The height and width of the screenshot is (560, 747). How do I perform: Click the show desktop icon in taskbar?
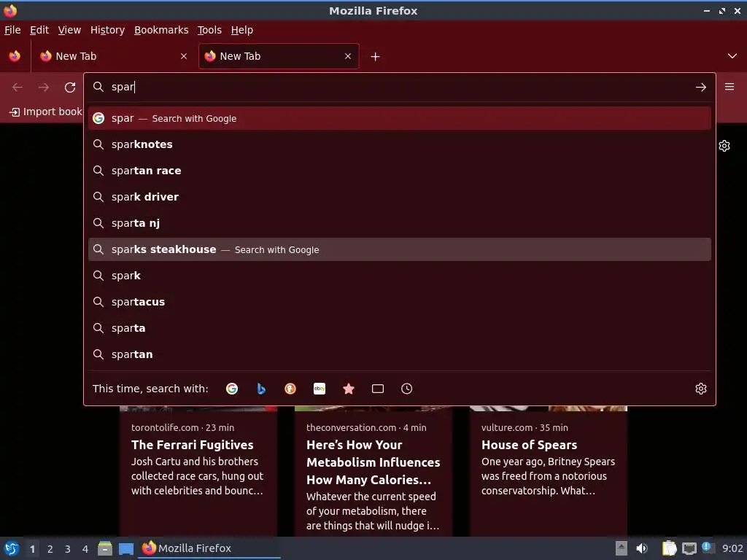coord(126,549)
